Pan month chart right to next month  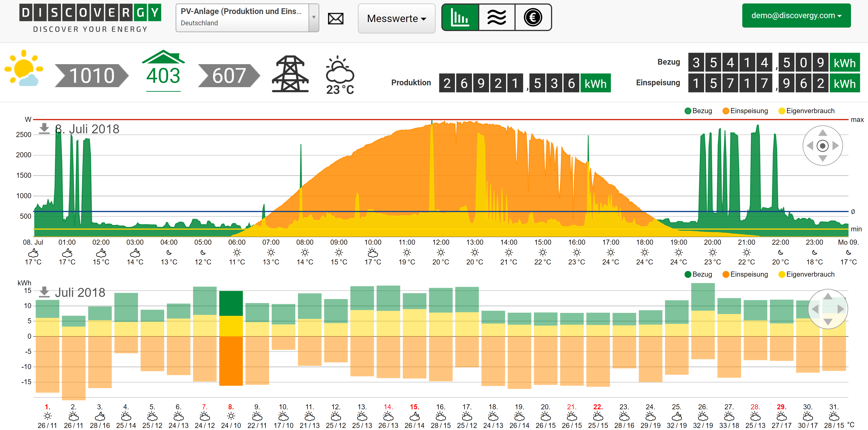pyautogui.click(x=841, y=309)
